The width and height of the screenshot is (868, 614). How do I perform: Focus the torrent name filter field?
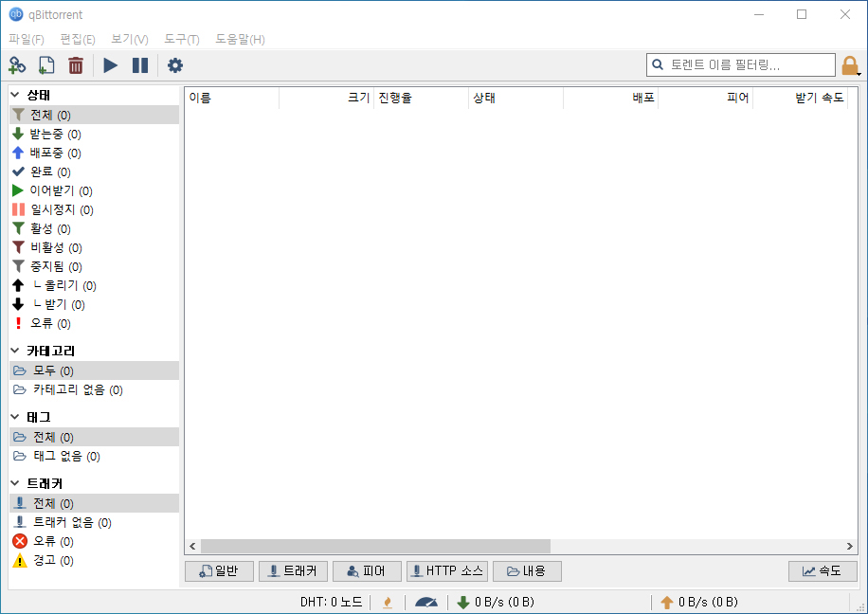click(x=741, y=64)
